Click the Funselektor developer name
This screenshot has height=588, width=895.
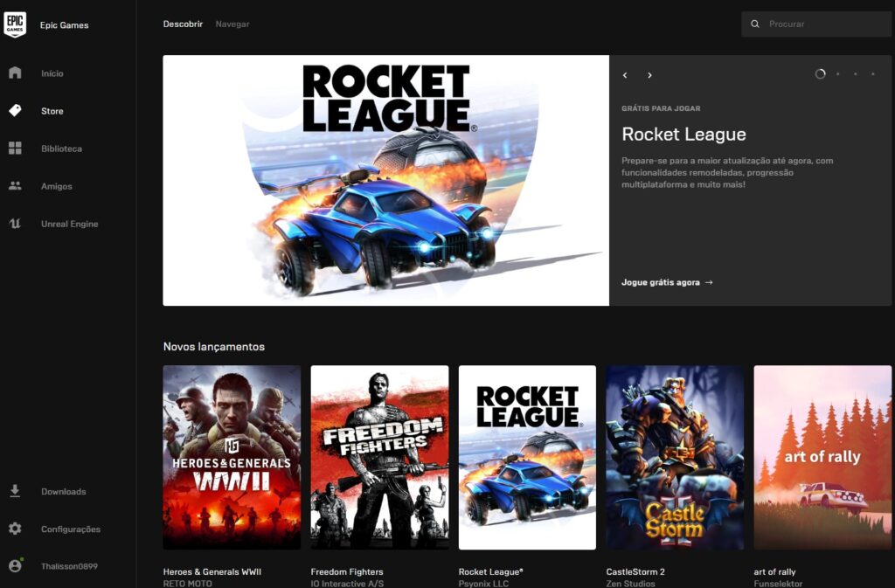click(x=778, y=584)
